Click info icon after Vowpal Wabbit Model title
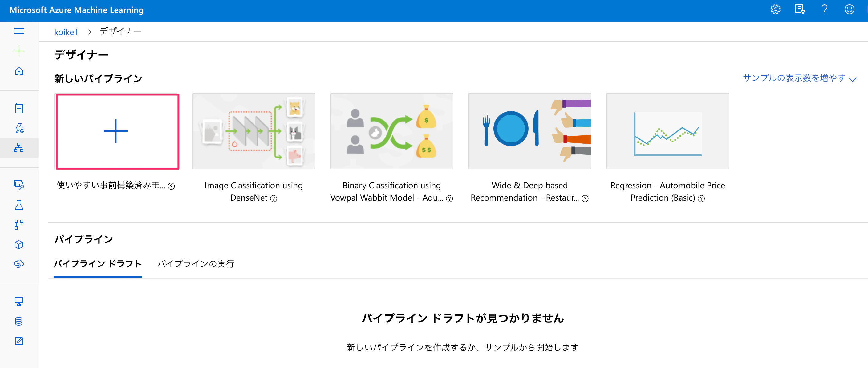The width and height of the screenshot is (868, 368). click(x=449, y=199)
